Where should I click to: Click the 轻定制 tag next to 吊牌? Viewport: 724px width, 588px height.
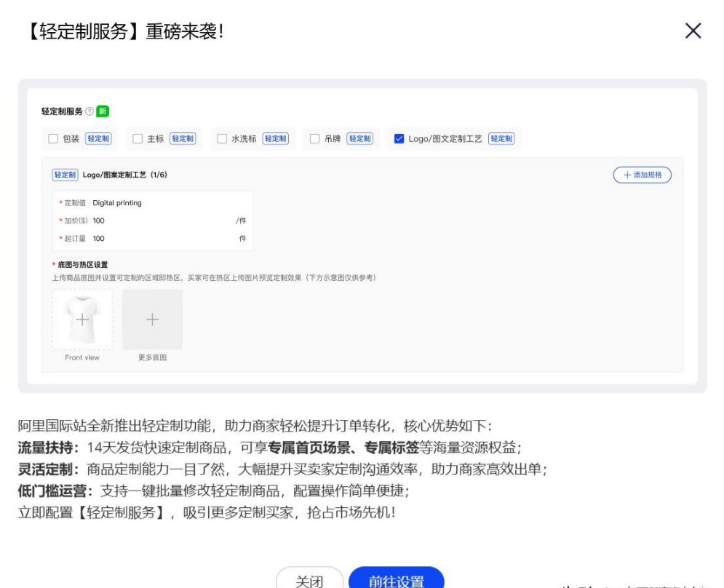[360, 138]
